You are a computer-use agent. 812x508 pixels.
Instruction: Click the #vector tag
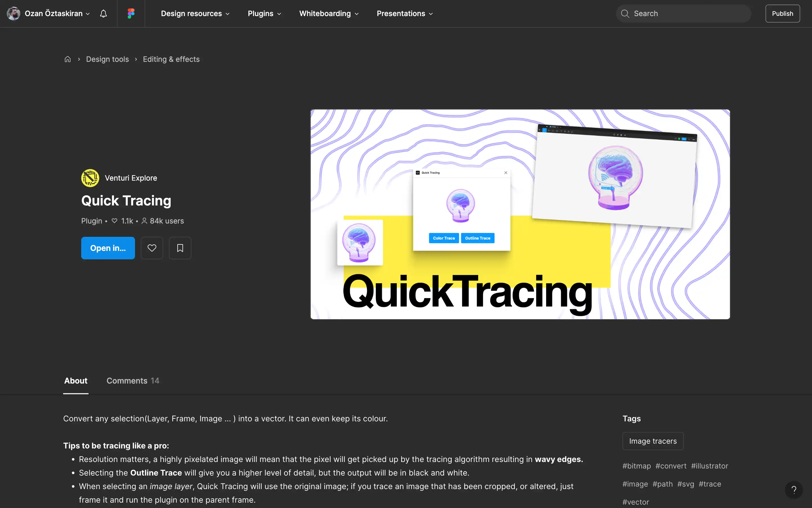coord(636,502)
